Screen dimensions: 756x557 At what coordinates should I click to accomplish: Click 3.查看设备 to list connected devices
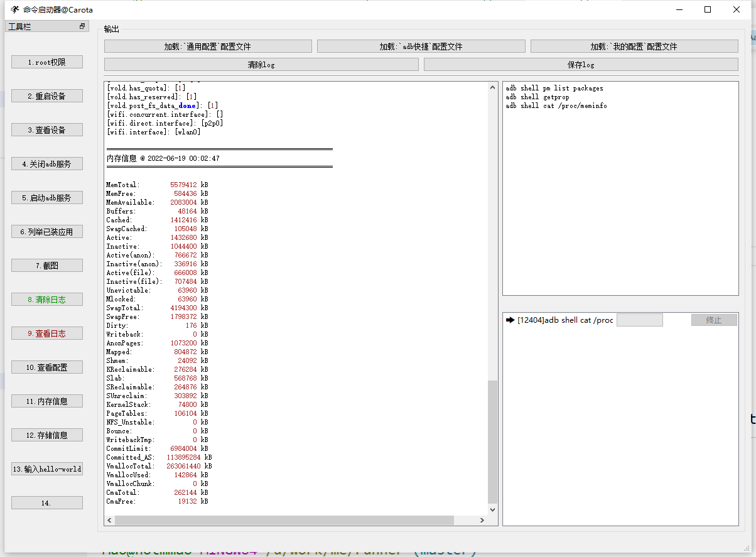coord(46,129)
